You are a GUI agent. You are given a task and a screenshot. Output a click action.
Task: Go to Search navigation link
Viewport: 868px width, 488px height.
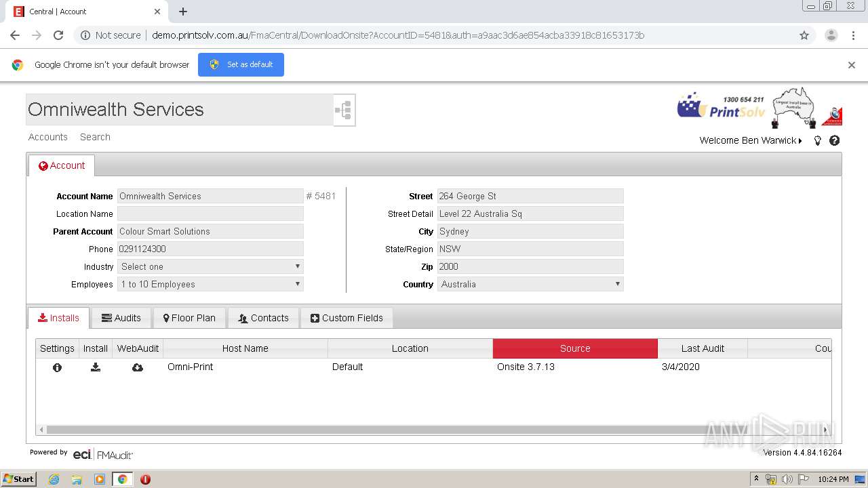tap(95, 137)
